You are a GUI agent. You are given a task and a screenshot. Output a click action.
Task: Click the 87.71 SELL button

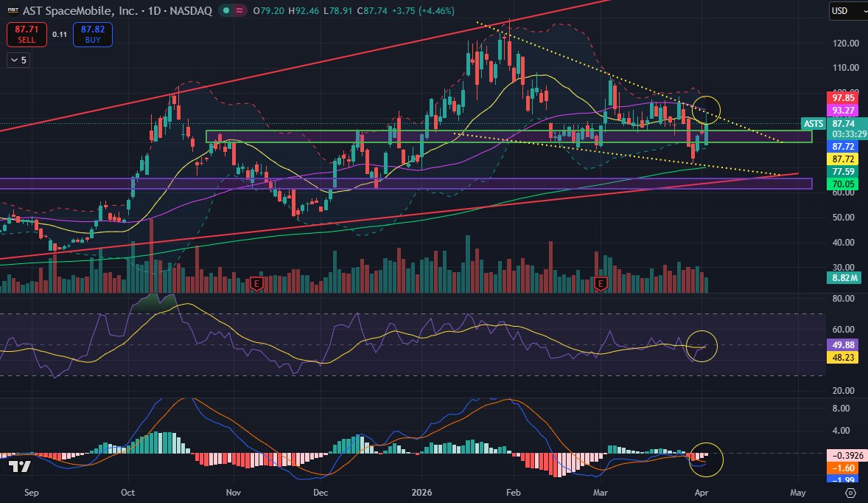click(x=27, y=35)
